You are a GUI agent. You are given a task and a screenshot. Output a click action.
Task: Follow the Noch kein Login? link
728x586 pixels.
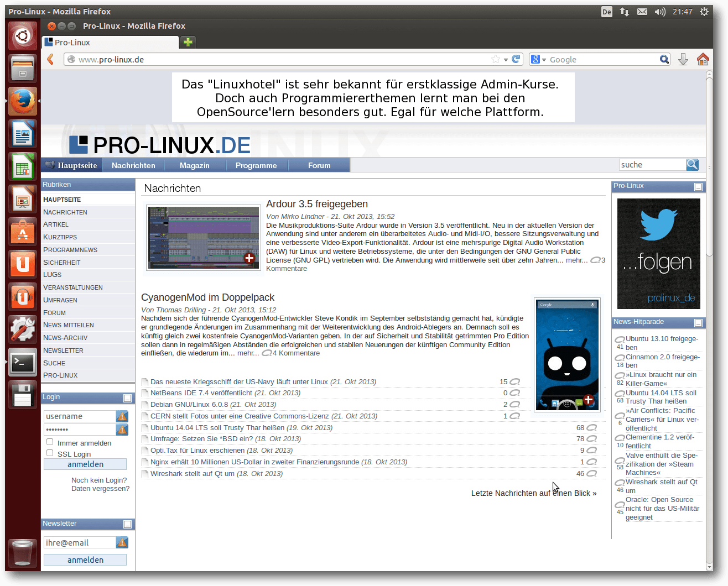[99, 480]
